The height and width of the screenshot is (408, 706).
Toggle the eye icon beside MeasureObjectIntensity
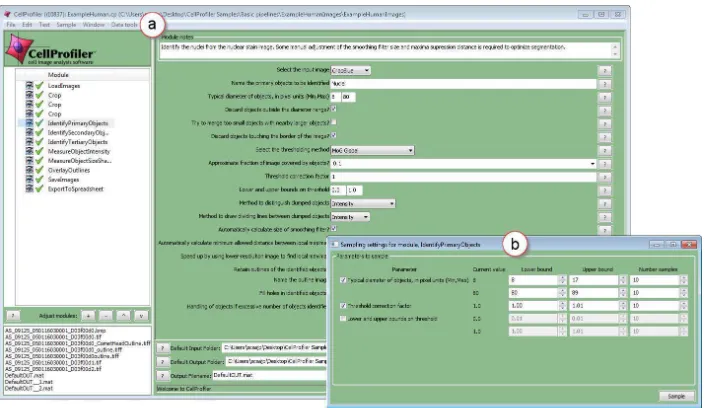coord(29,151)
